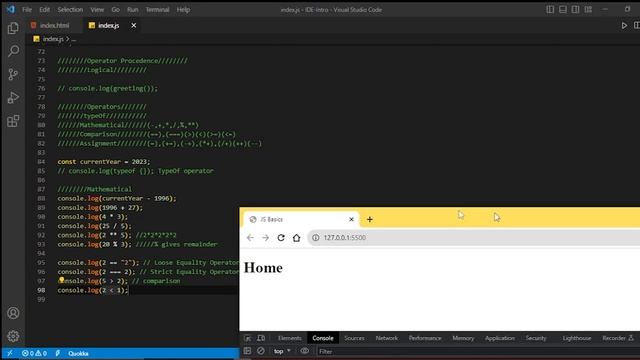Close the index.js editor tab
The width and height of the screenshot is (640, 360).
133,25
